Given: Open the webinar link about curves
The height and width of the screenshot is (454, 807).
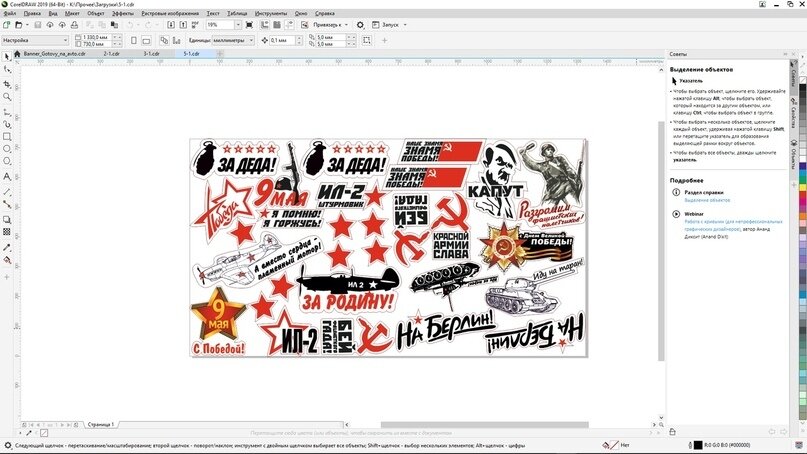Looking at the screenshot, I should (733, 225).
